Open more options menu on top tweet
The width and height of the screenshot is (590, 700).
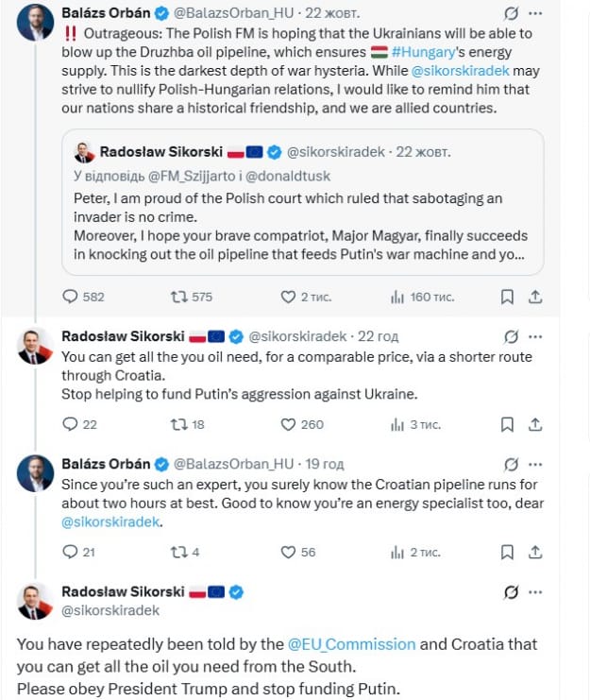point(536,13)
